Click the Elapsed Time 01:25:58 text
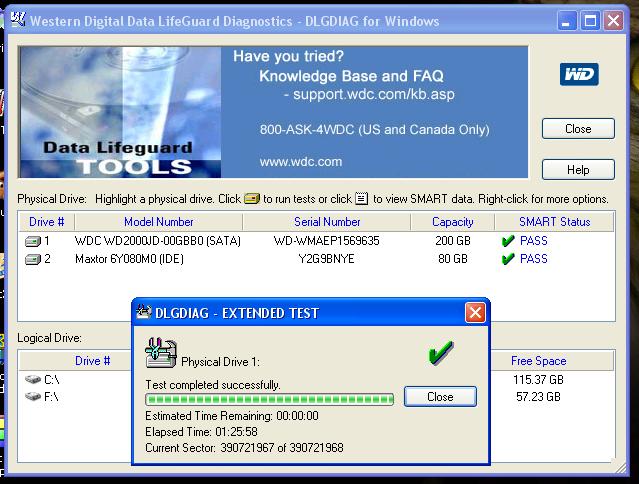The image size is (639, 484). (201, 431)
